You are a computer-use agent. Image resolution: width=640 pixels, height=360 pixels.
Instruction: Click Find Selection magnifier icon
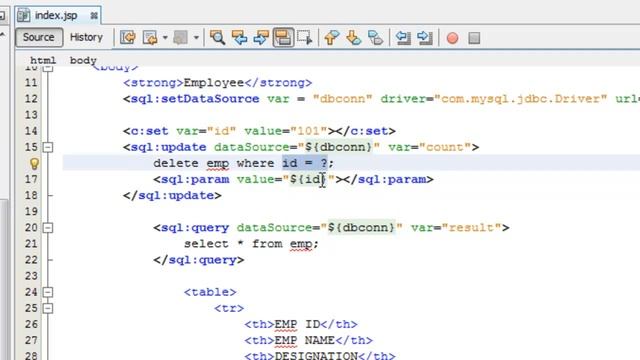(217, 38)
